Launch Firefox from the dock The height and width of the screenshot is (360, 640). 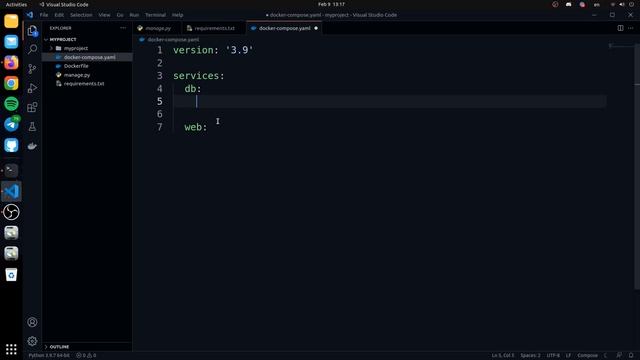coord(11,62)
